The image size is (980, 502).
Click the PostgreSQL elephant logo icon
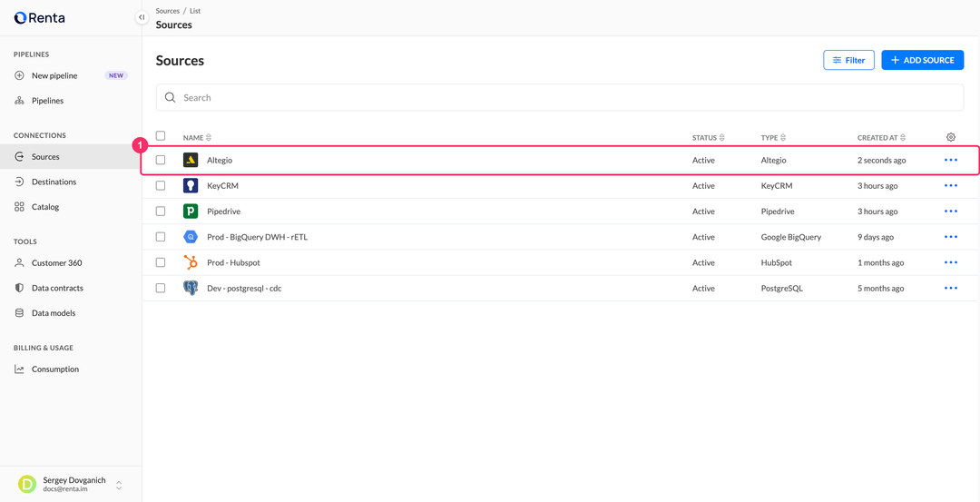coord(191,288)
